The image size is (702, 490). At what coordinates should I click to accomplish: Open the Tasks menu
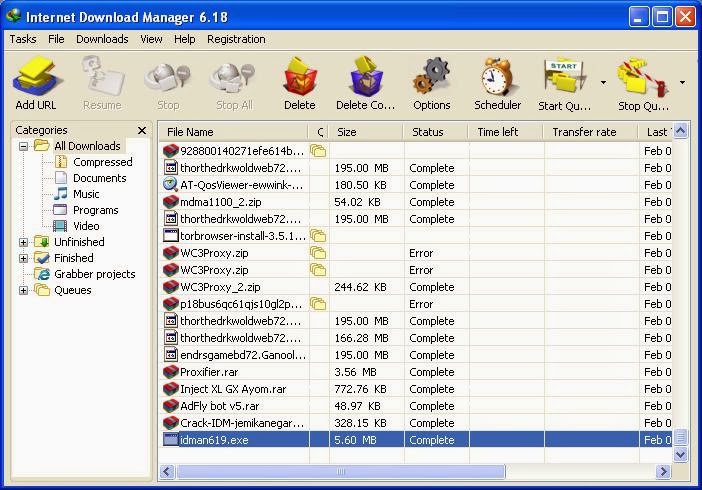(x=23, y=39)
